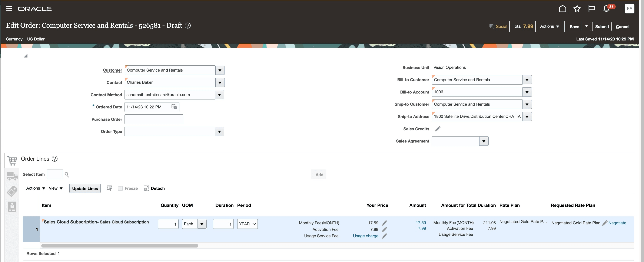This screenshot has height=262, width=644.
Task: Submit the order
Action: click(602, 26)
